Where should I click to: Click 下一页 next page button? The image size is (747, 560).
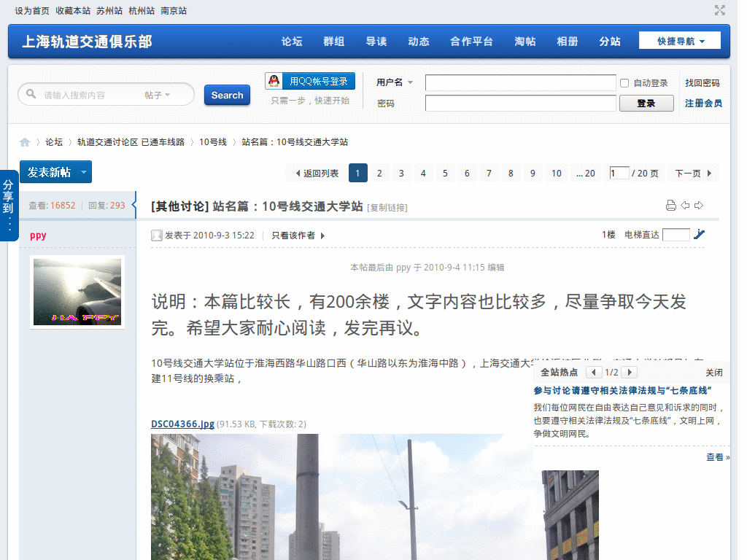[693, 174]
